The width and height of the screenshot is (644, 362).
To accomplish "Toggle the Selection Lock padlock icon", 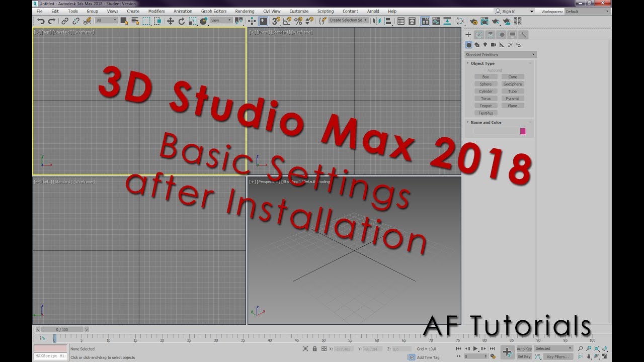I will coord(315,348).
